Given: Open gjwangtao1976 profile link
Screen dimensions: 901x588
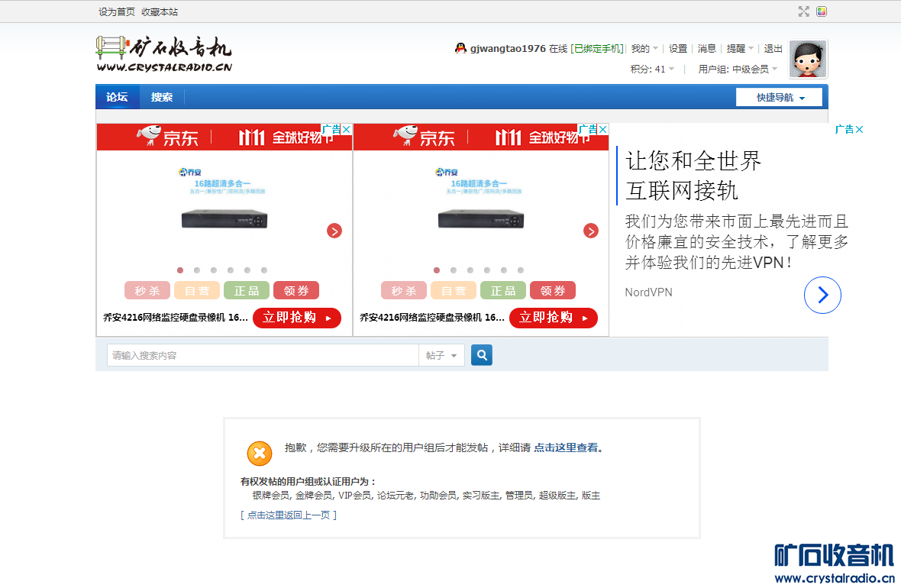Looking at the screenshot, I should (x=508, y=49).
